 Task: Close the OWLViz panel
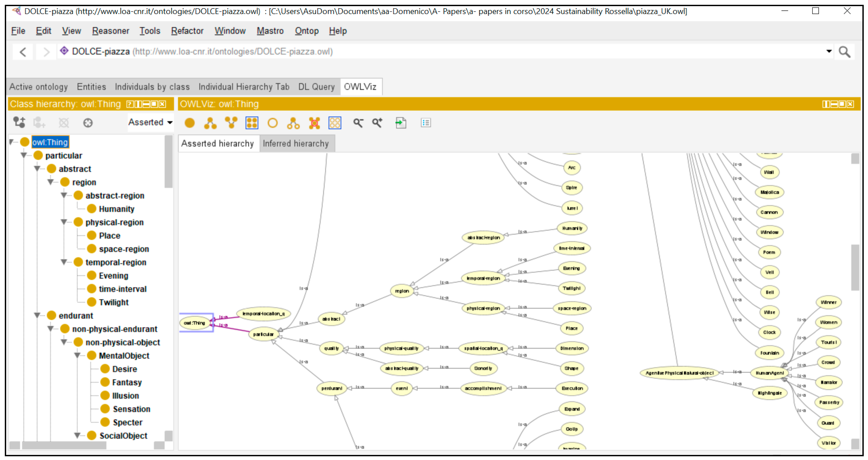click(x=850, y=104)
